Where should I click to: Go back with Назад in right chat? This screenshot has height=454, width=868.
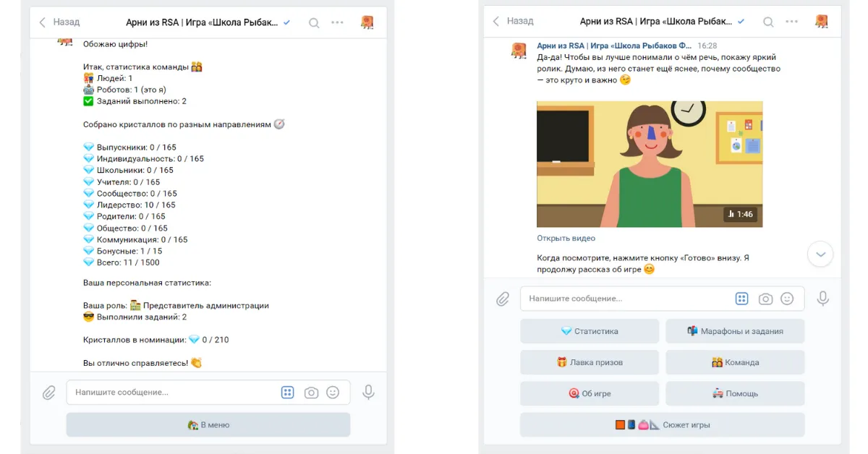[x=513, y=22]
